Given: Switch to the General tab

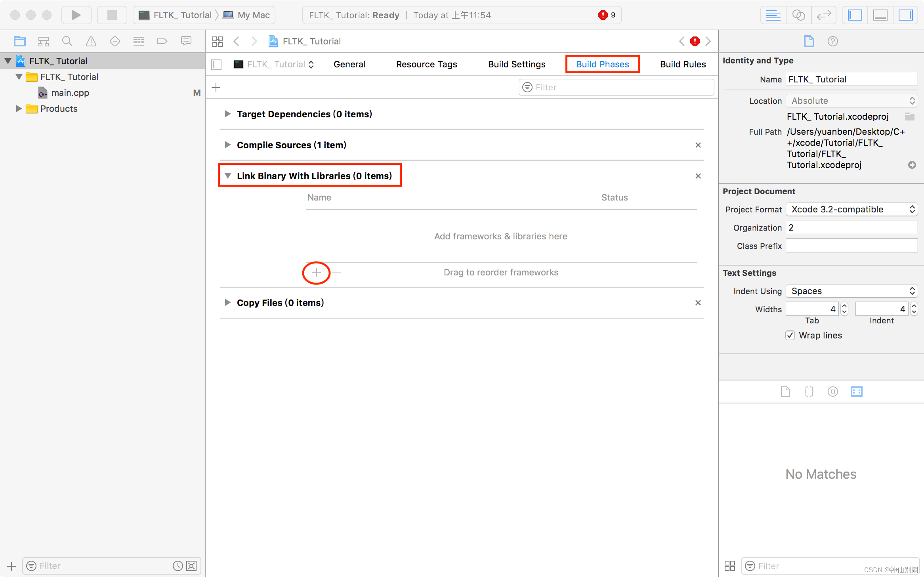Looking at the screenshot, I should [x=349, y=64].
